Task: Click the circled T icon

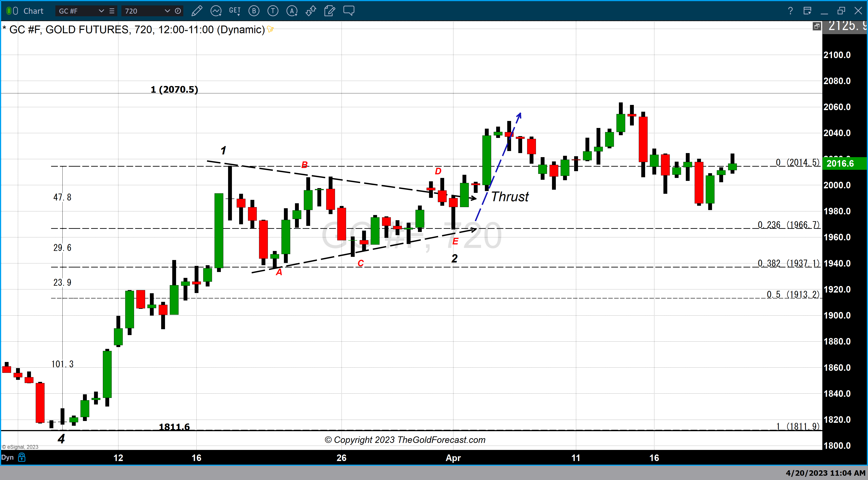Action: pyautogui.click(x=273, y=11)
